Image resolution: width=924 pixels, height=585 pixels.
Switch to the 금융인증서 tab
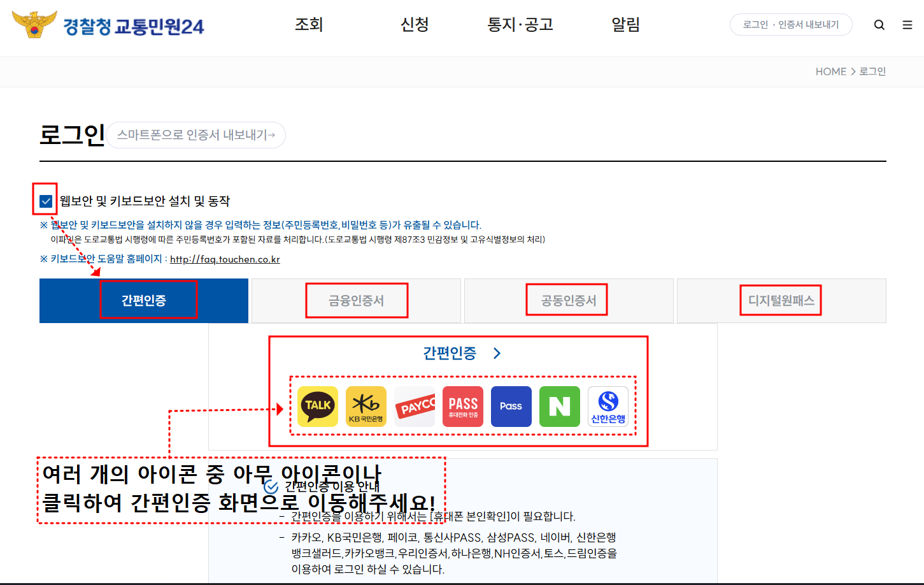(x=356, y=301)
